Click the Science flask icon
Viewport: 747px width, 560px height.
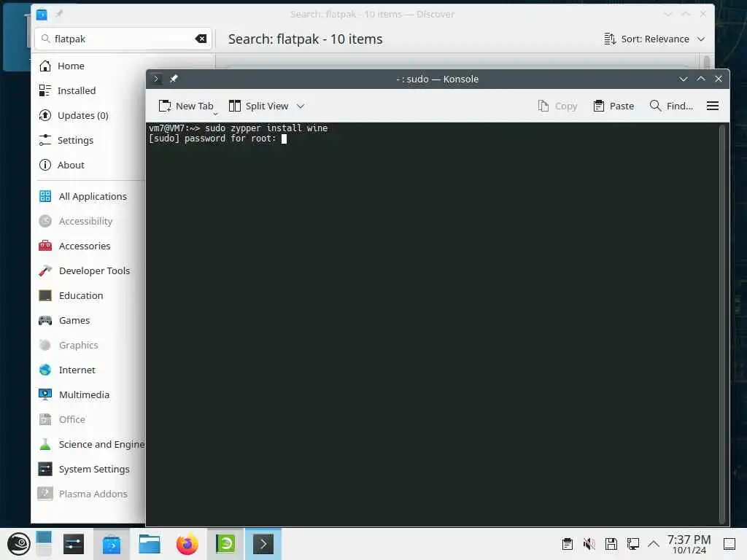click(44, 444)
